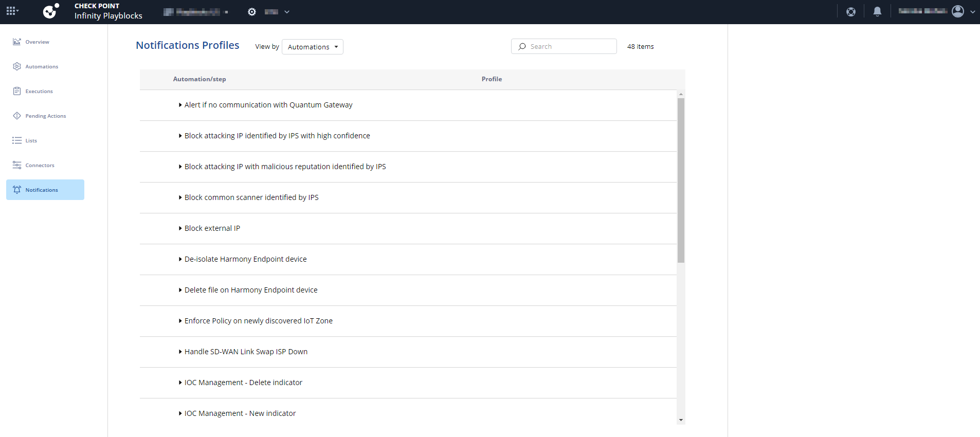The image size is (980, 437).
Task: Expand the dropdown chevron next to gear
Action: point(287,12)
